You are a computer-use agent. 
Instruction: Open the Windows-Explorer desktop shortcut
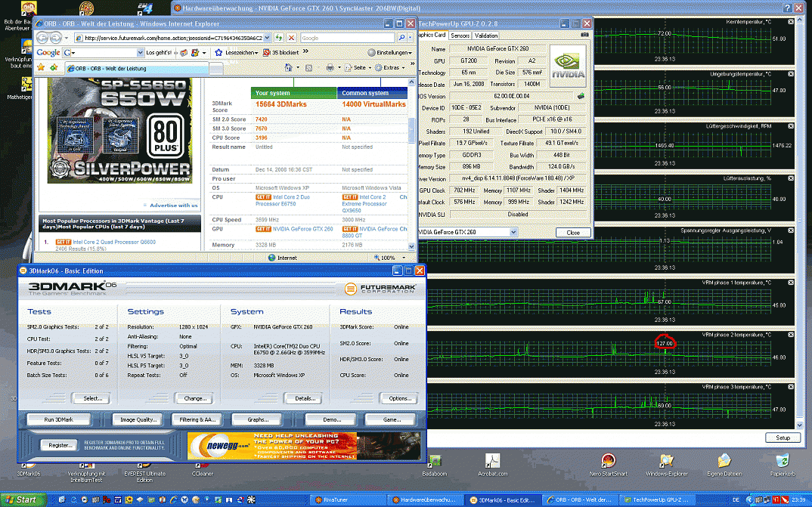pyautogui.click(x=667, y=465)
